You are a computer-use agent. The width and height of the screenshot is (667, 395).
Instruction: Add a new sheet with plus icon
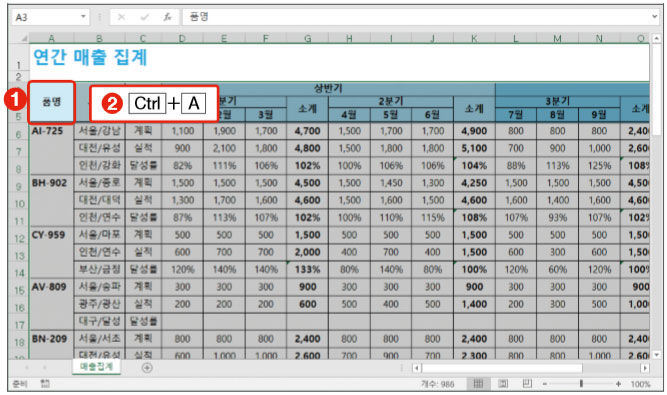[147, 368]
